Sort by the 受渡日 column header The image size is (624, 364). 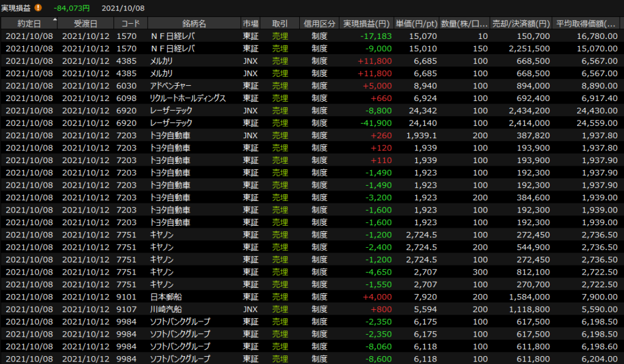[x=85, y=24]
